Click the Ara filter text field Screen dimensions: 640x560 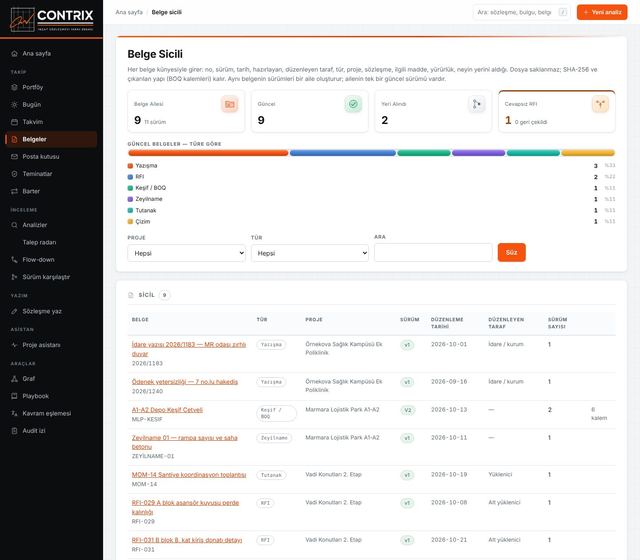click(x=433, y=252)
